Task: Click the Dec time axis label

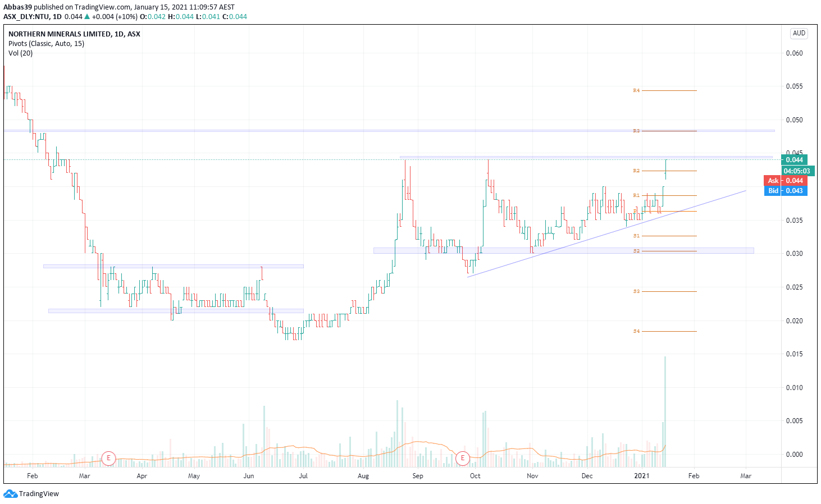Action: pos(587,476)
